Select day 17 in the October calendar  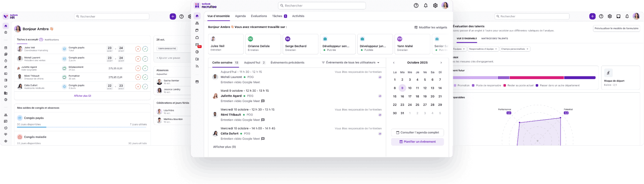tap(410, 96)
